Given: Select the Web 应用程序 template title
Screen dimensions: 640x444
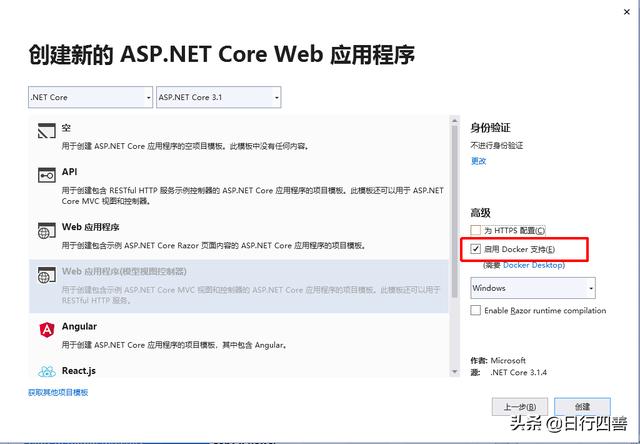Looking at the screenshot, I should click(90, 227).
